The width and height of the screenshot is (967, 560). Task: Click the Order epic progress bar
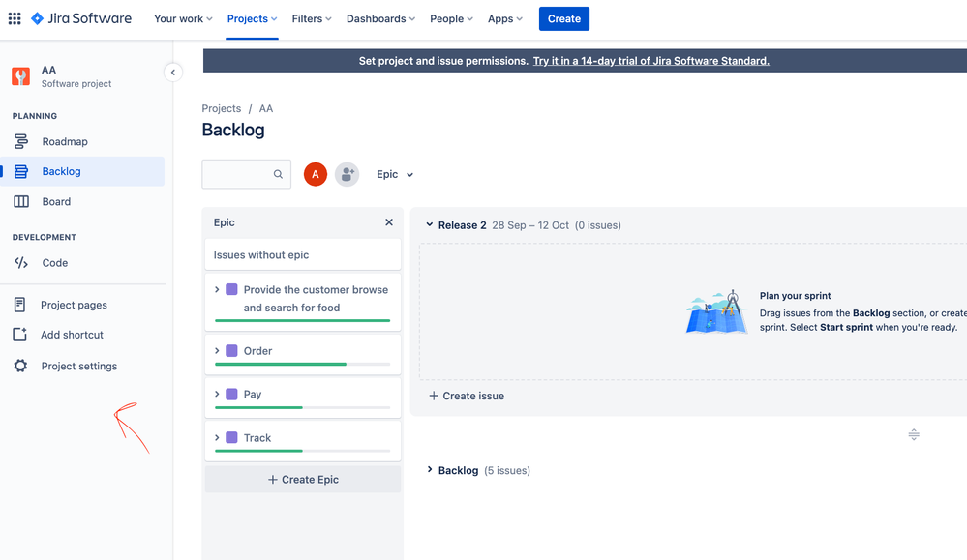tap(303, 364)
